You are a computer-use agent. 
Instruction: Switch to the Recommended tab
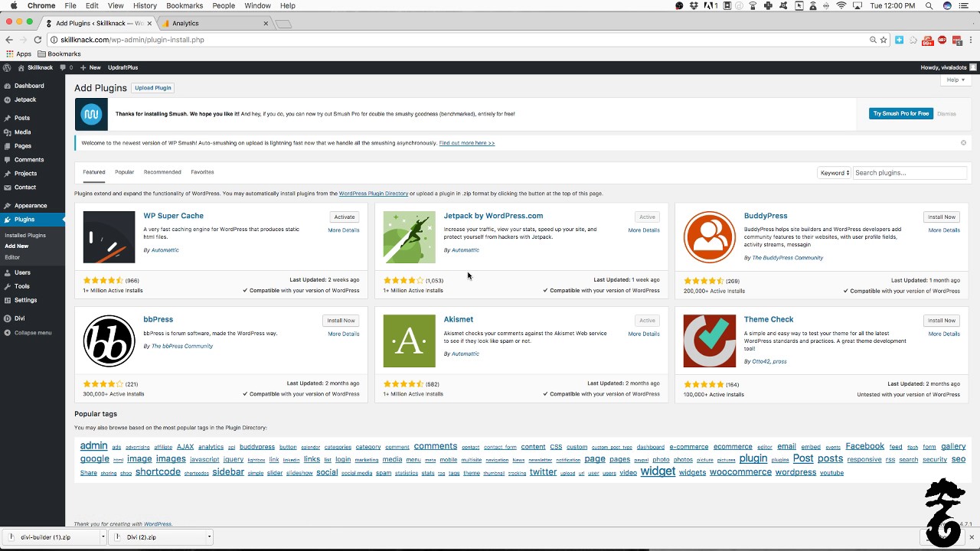[162, 172]
